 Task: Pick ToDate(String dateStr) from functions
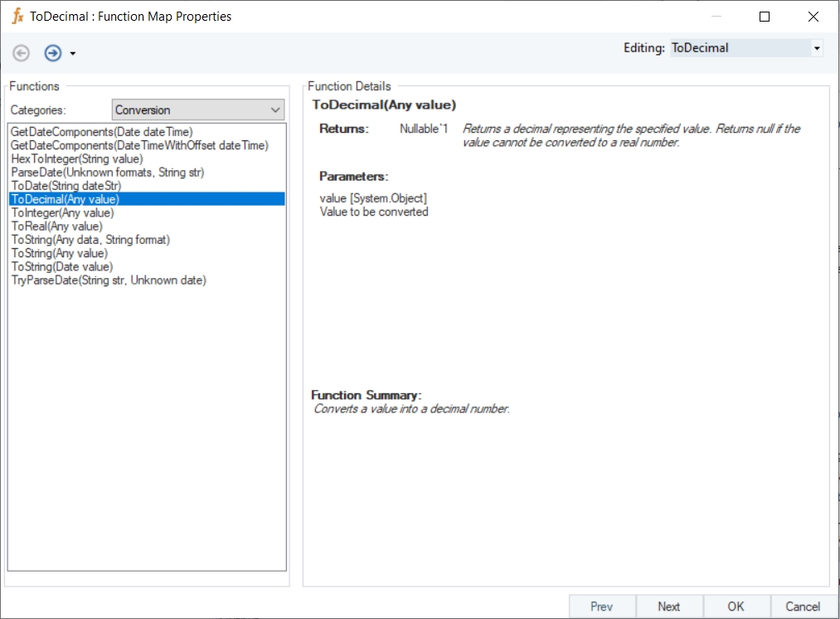pyautogui.click(x=66, y=186)
